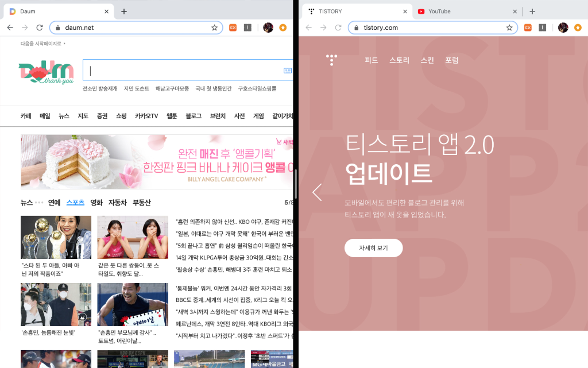Viewport: 588px width, 368px height.
Task: Close the Daum tab
Action: pyautogui.click(x=106, y=11)
